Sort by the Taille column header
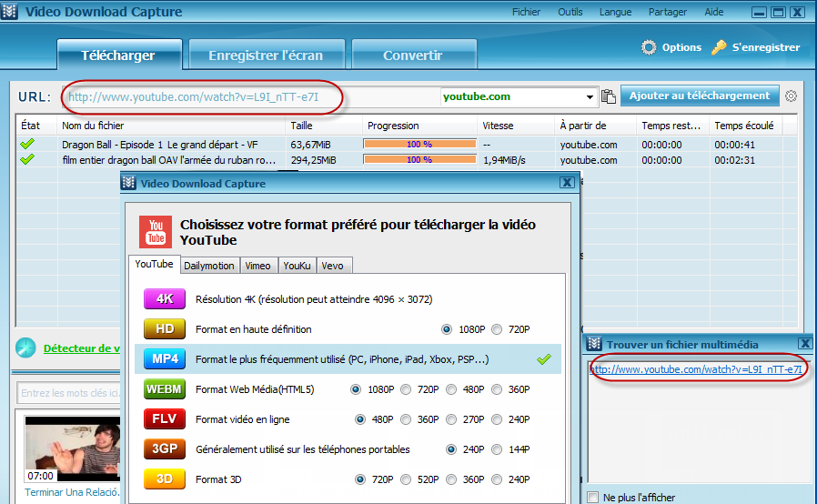Viewport: 817px width, 504px height. click(x=324, y=126)
